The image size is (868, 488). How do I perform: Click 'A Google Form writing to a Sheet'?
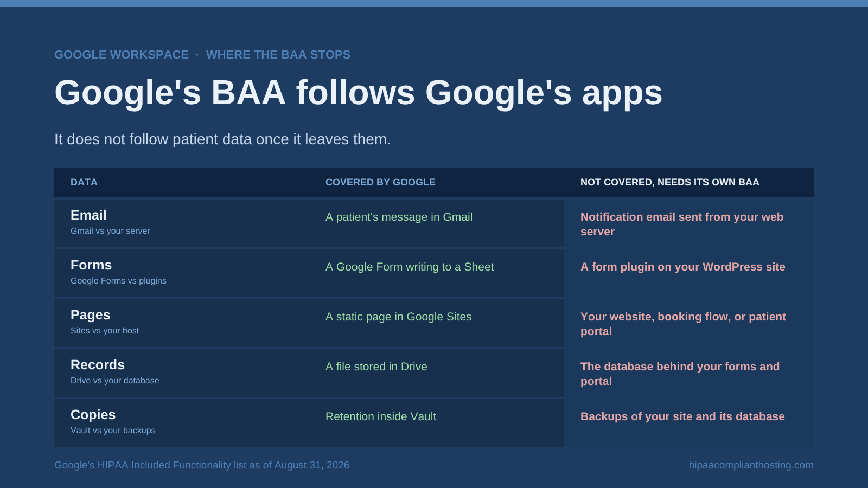tap(410, 267)
